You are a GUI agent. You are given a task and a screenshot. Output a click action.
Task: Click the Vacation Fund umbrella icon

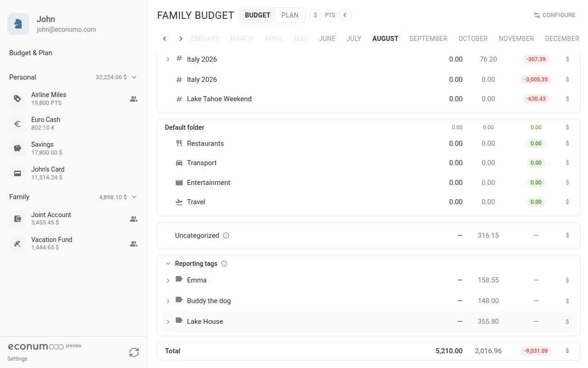point(17,243)
